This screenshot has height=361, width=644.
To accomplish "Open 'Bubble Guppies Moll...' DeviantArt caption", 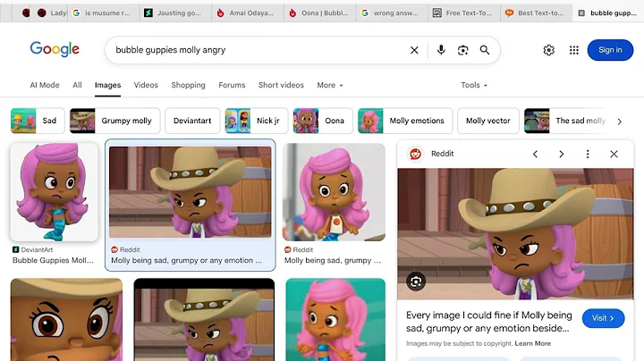I will [x=53, y=261].
